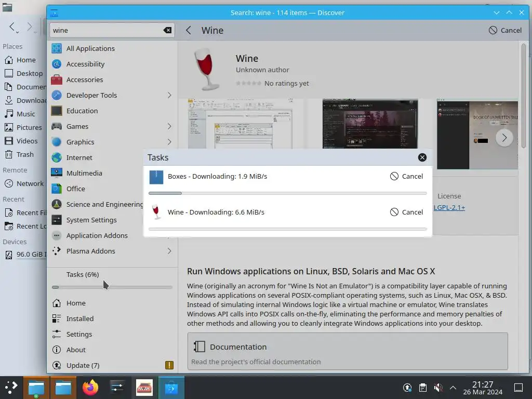Click the Boxes download progress bar
This screenshot has width=532, height=399.
point(288,193)
